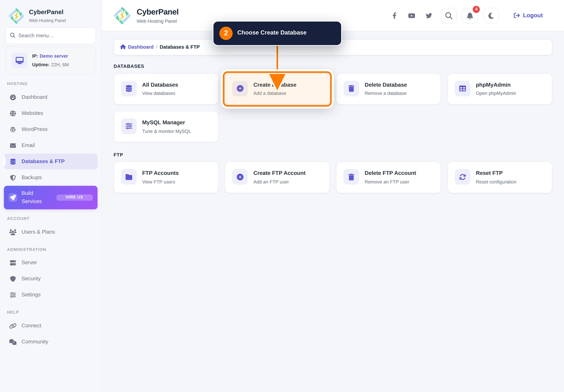The height and width of the screenshot is (392, 564).
Task: Open the YouTube icon link
Action: pyautogui.click(x=412, y=16)
